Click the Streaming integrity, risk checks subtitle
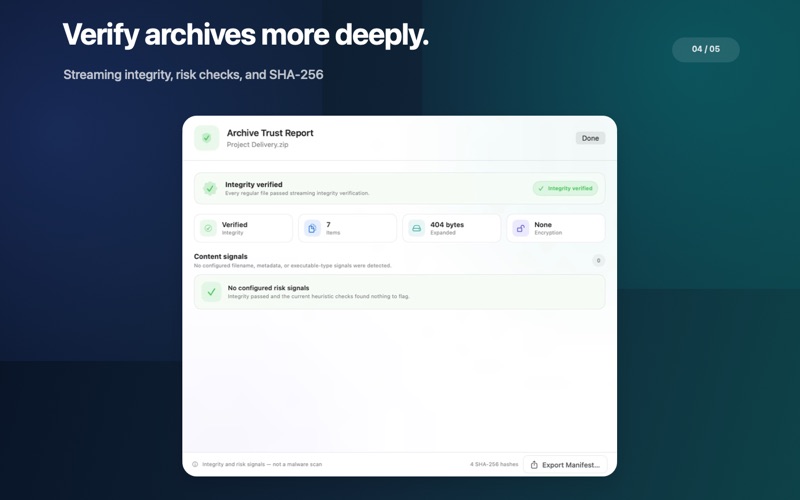The image size is (800, 500). (193, 74)
